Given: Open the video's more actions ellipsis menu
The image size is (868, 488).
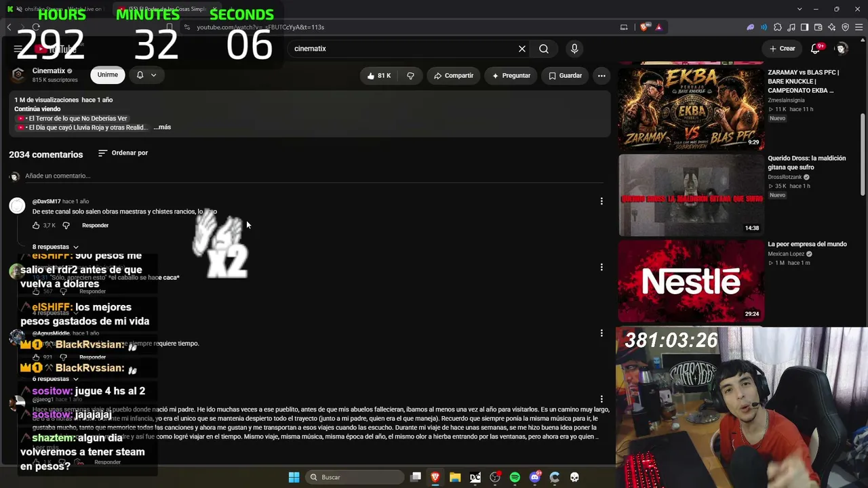Looking at the screenshot, I should point(601,76).
